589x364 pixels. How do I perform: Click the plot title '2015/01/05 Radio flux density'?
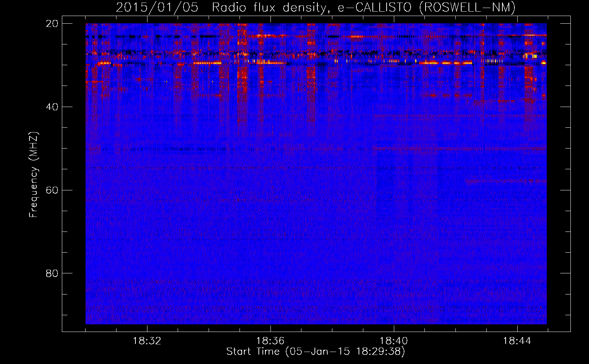pos(316,8)
